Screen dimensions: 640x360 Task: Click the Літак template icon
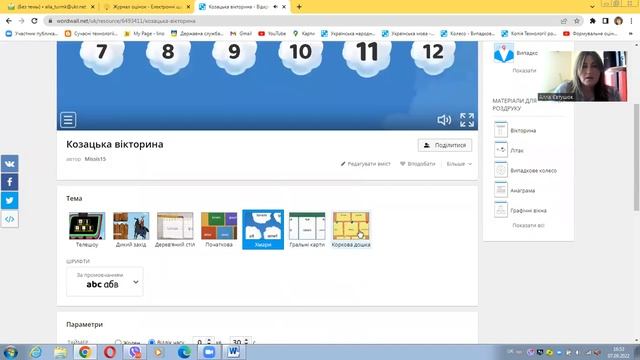coord(501,150)
